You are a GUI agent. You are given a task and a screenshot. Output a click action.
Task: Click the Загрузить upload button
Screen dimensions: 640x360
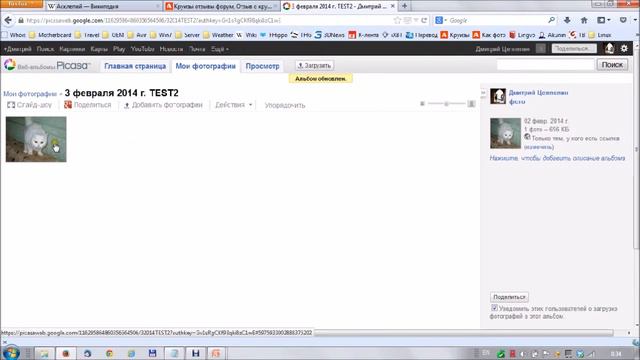point(314,65)
